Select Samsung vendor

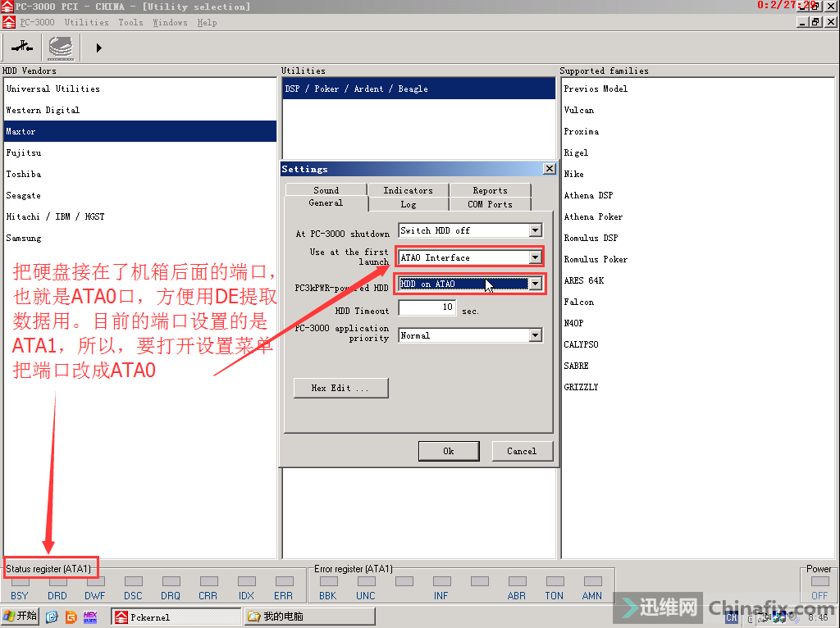[140, 238]
